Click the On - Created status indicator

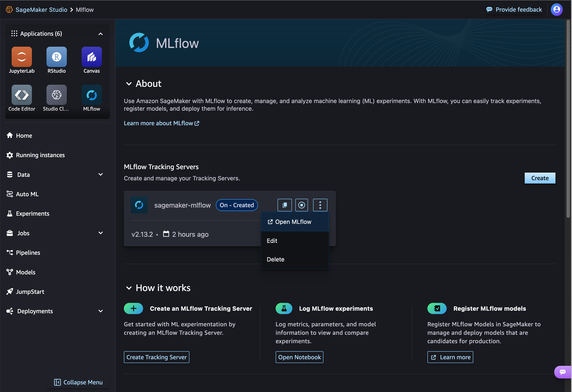click(237, 204)
